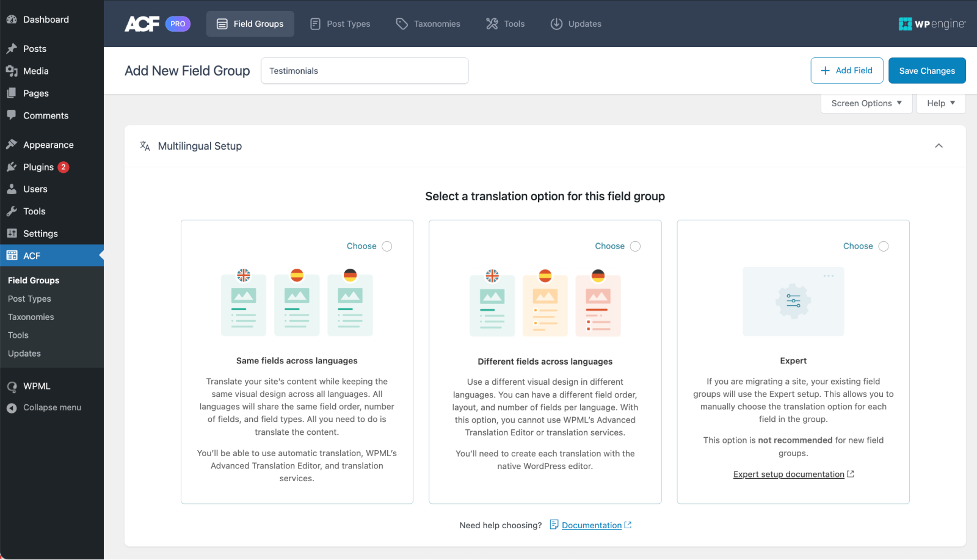Click the Settings sidebar icon
The height and width of the screenshot is (560, 977).
[12, 233]
